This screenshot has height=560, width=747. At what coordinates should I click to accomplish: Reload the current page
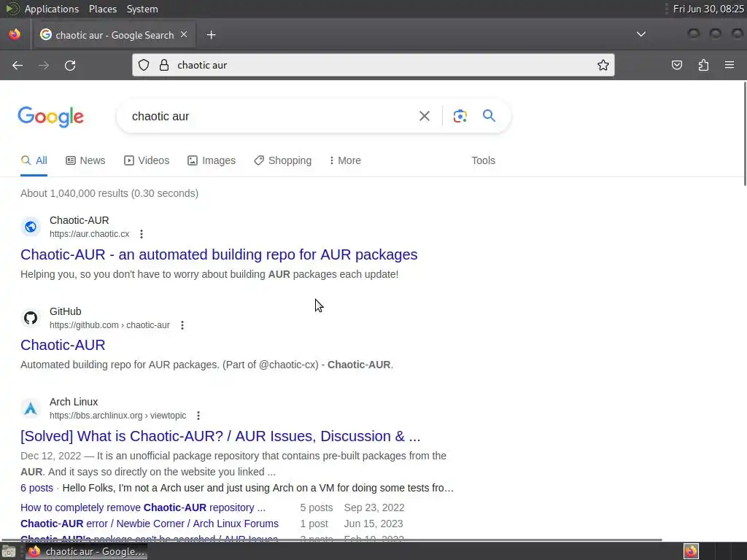coord(70,65)
